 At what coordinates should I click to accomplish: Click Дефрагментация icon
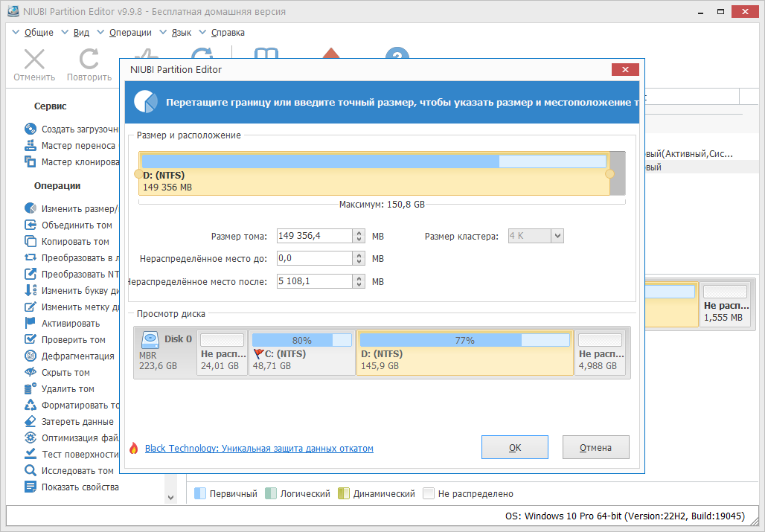[31, 356]
